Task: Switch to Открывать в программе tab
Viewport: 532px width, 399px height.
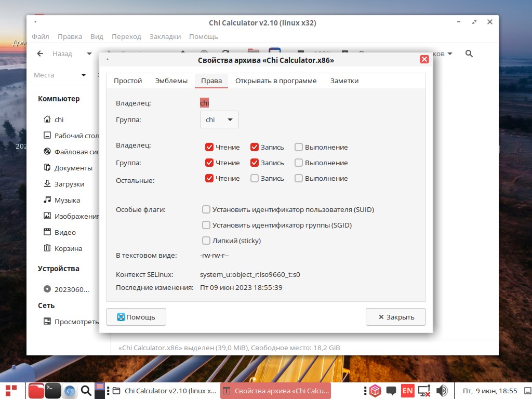Action: point(276,81)
